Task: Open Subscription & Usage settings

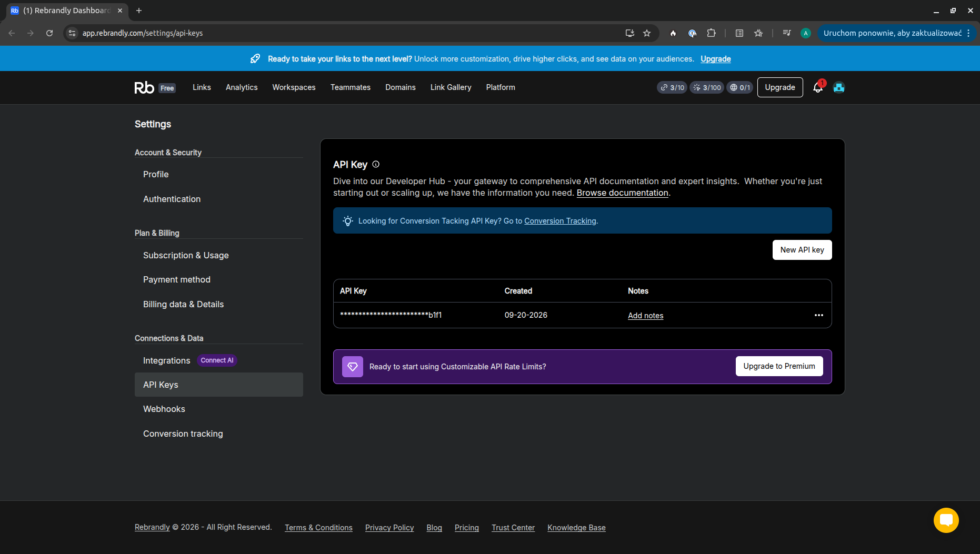Action: tap(219, 255)
